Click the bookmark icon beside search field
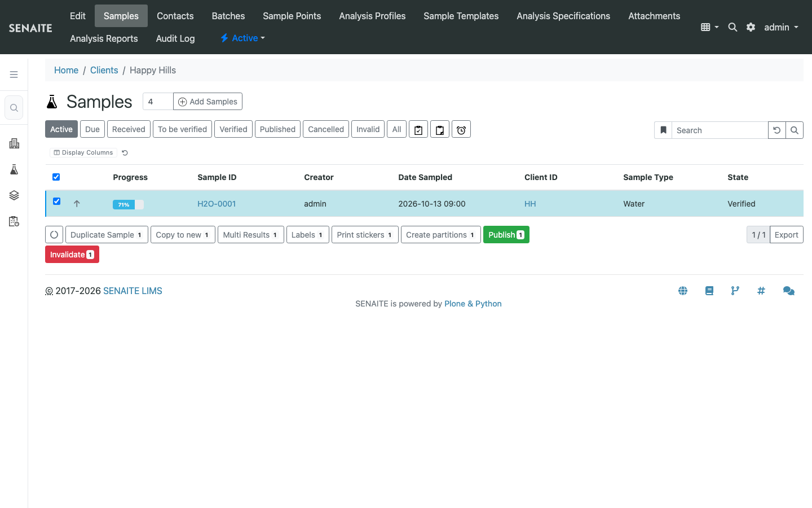Image resolution: width=812 pixels, height=508 pixels. [x=663, y=130]
